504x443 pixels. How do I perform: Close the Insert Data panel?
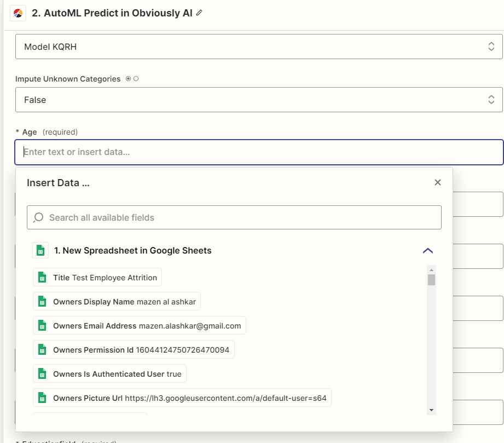(x=437, y=182)
